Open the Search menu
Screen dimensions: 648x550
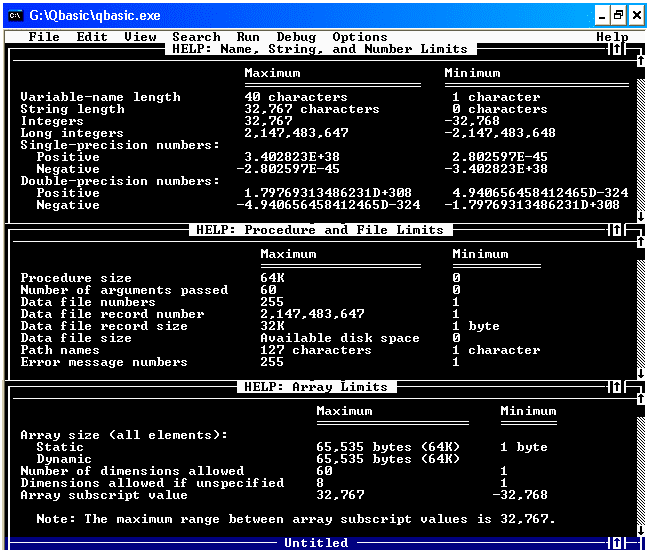coord(196,37)
